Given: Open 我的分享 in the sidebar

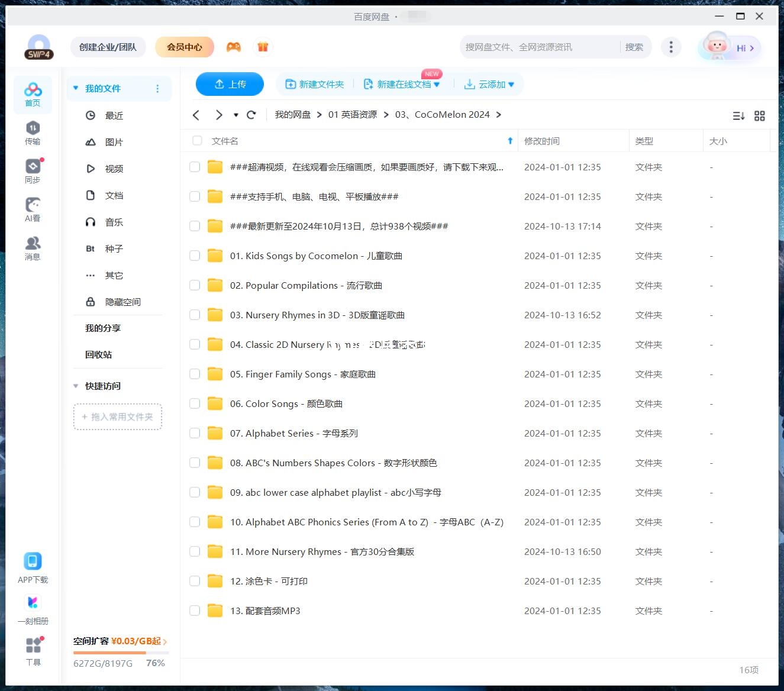Looking at the screenshot, I should [x=103, y=328].
